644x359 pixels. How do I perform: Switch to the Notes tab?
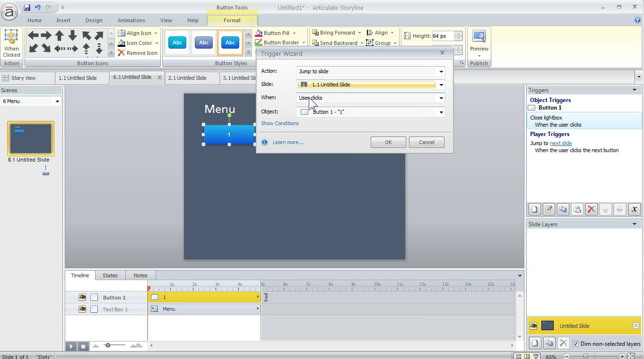click(140, 275)
